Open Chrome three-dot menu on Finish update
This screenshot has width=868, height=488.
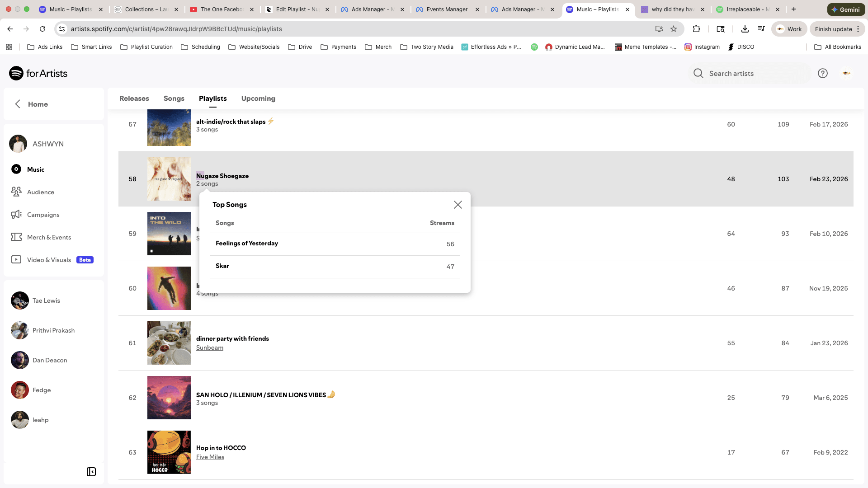pos(858,29)
